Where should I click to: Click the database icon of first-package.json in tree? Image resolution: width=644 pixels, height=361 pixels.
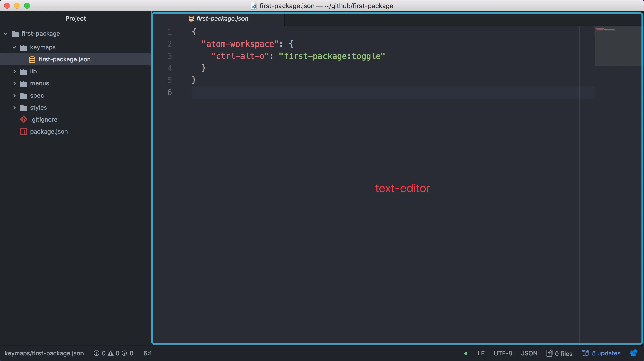coord(32,59)
